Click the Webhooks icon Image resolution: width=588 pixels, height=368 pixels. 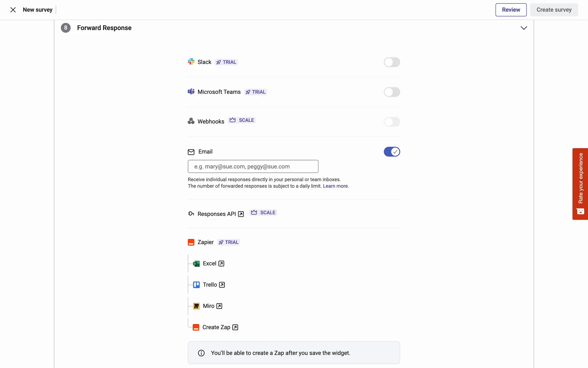tap(191, 121)
